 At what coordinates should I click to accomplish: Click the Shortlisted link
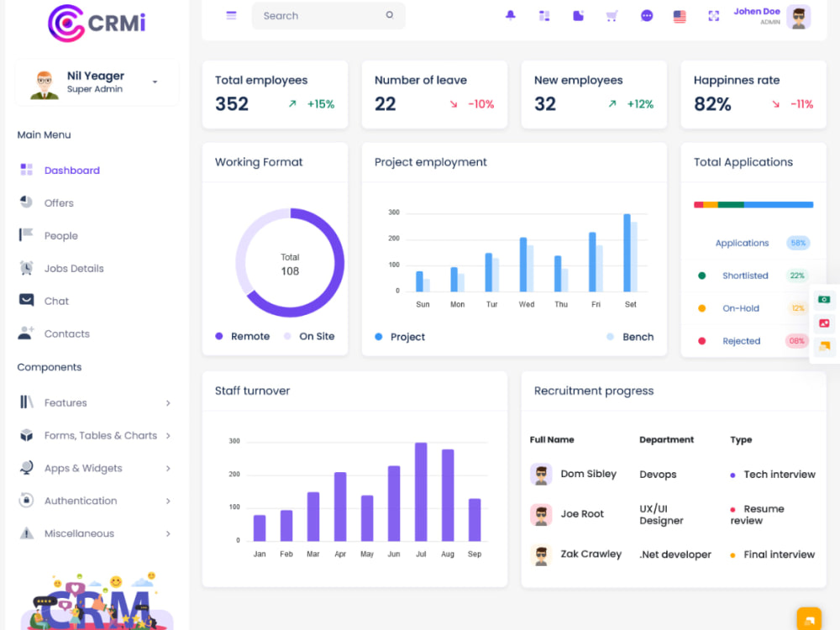click(x=745, y=276)
